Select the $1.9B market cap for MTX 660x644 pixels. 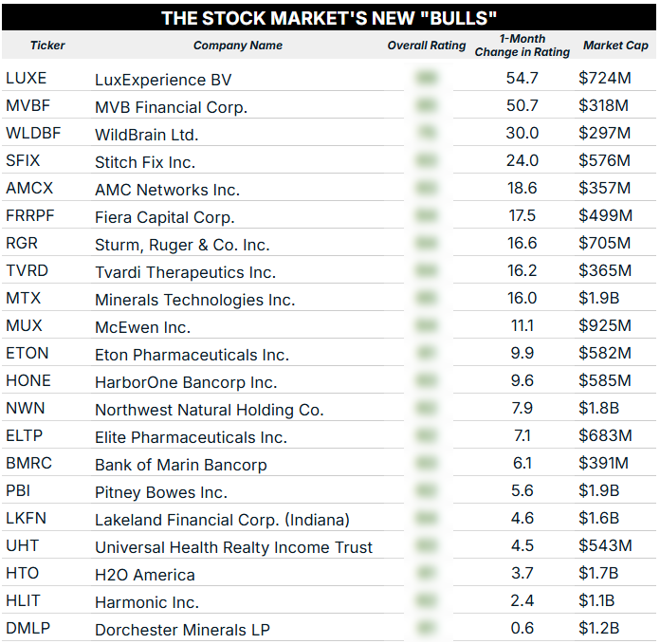pos(599,299)
